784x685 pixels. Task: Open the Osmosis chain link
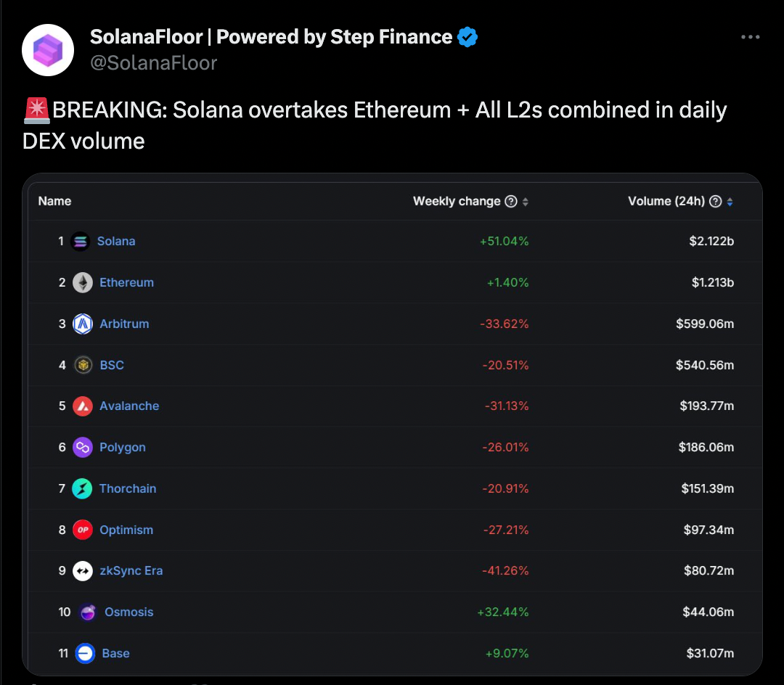tap(128, 612)
